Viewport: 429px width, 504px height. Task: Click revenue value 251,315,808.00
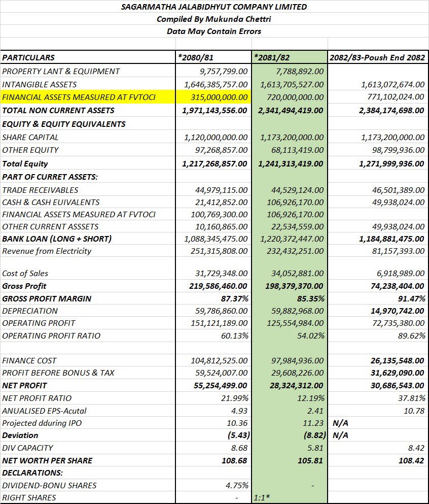point(219,251)
